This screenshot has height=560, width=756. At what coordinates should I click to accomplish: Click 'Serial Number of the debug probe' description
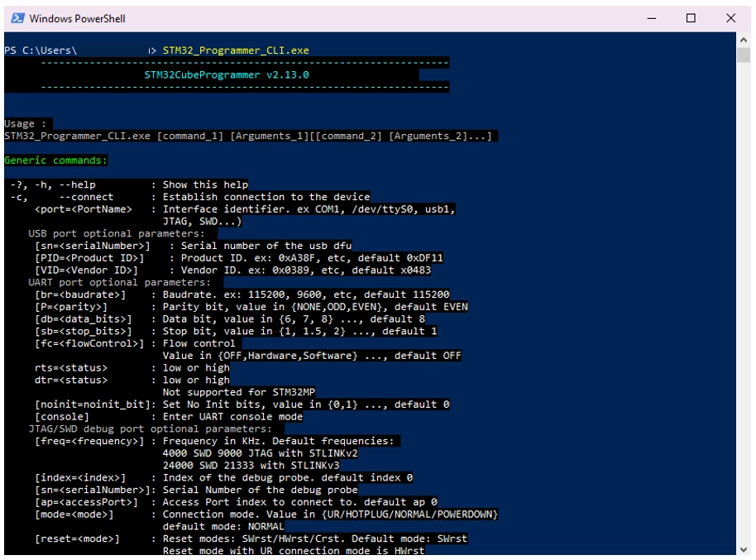point(261,490)
